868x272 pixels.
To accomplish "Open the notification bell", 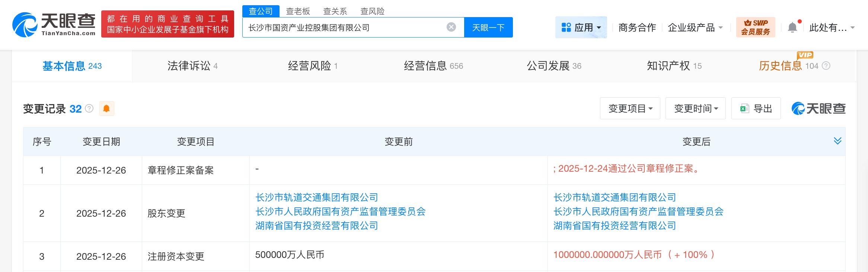I will click(x=792, y=27).
